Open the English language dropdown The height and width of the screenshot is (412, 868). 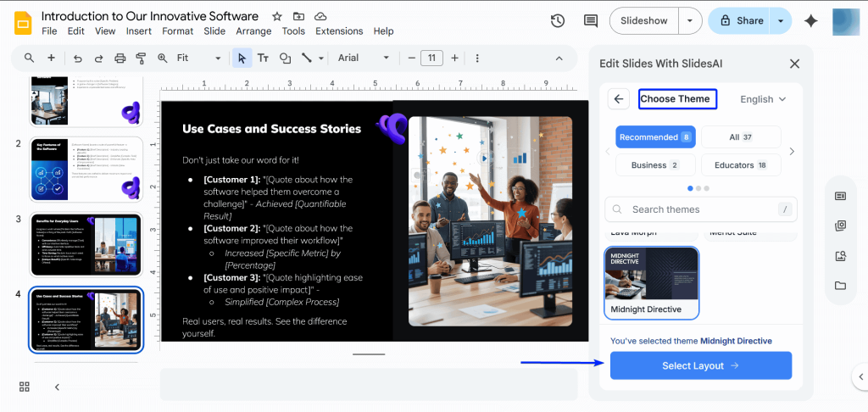point(763,99)
